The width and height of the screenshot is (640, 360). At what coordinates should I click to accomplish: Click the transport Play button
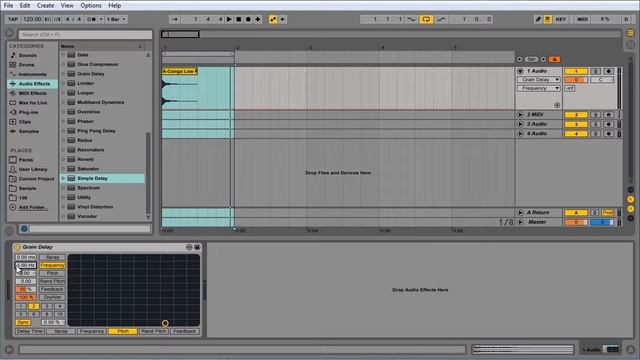pyautogui.click(x=229, y=19)
